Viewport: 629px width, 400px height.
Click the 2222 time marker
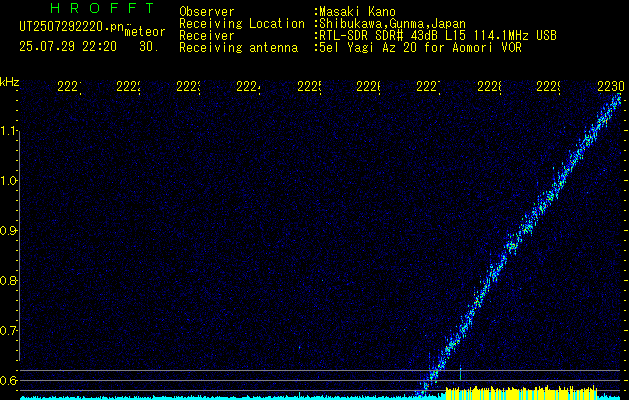pos(128,87)
